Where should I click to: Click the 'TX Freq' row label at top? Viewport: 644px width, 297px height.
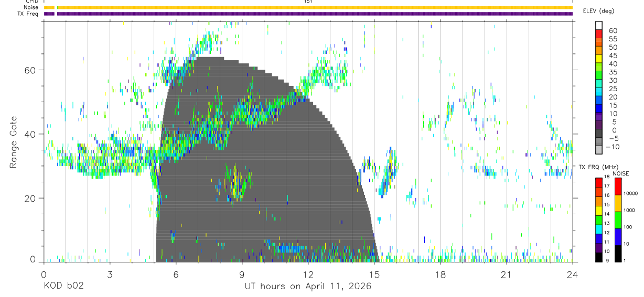tap(28, 14)
